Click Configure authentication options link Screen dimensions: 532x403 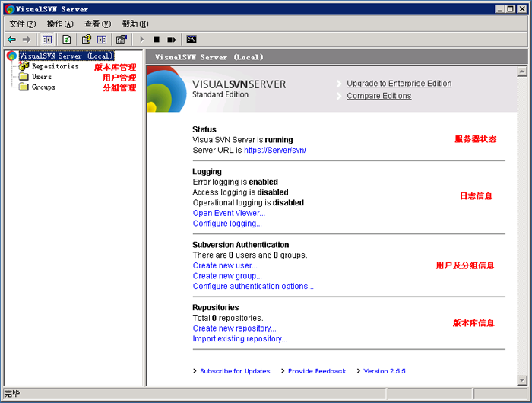point(253,286)
